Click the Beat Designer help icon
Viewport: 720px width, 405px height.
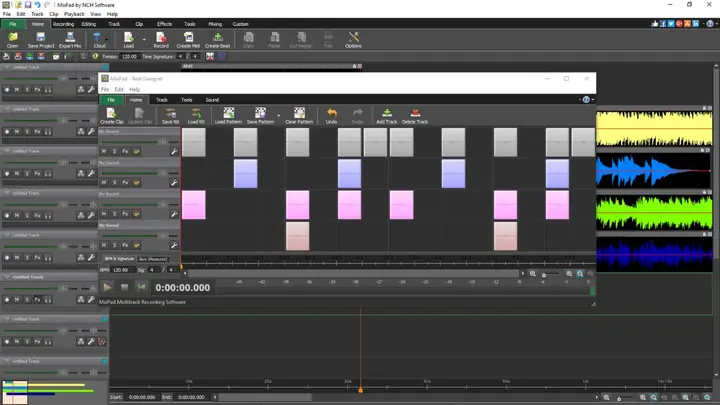pos(586,100)
